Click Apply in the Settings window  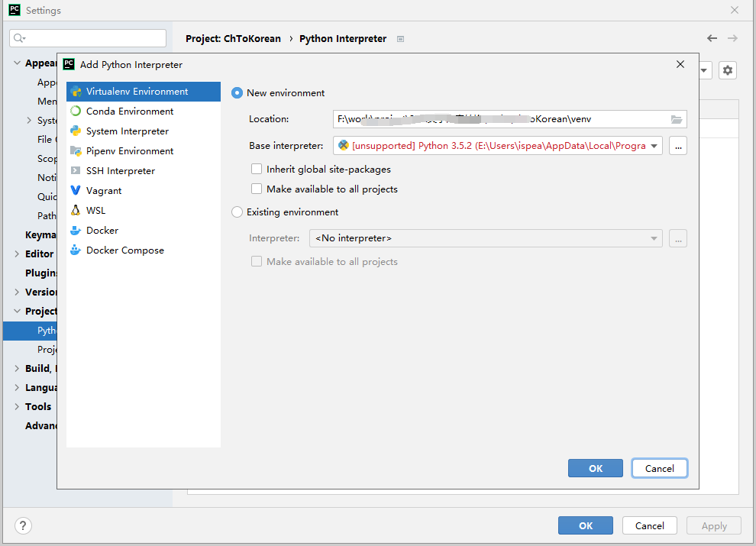coord(714,525)
